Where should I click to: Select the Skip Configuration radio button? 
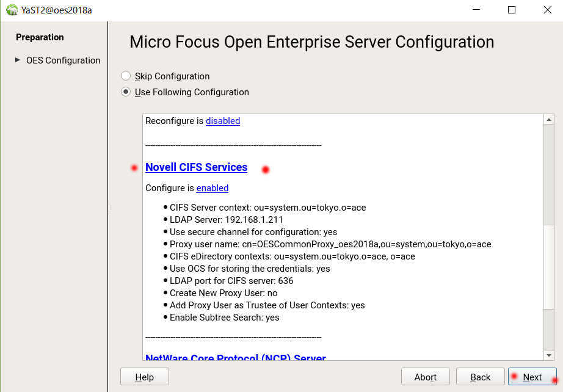[x=126, y=76]
